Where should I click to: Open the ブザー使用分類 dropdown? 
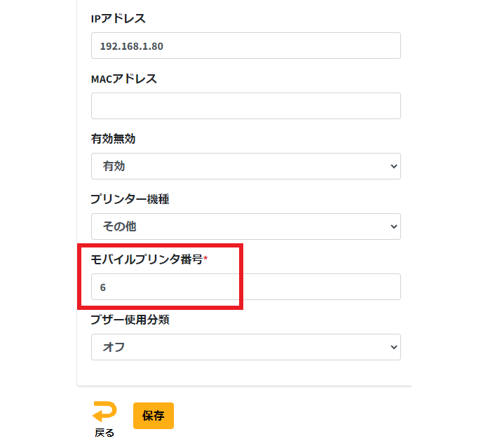(245, 347)
